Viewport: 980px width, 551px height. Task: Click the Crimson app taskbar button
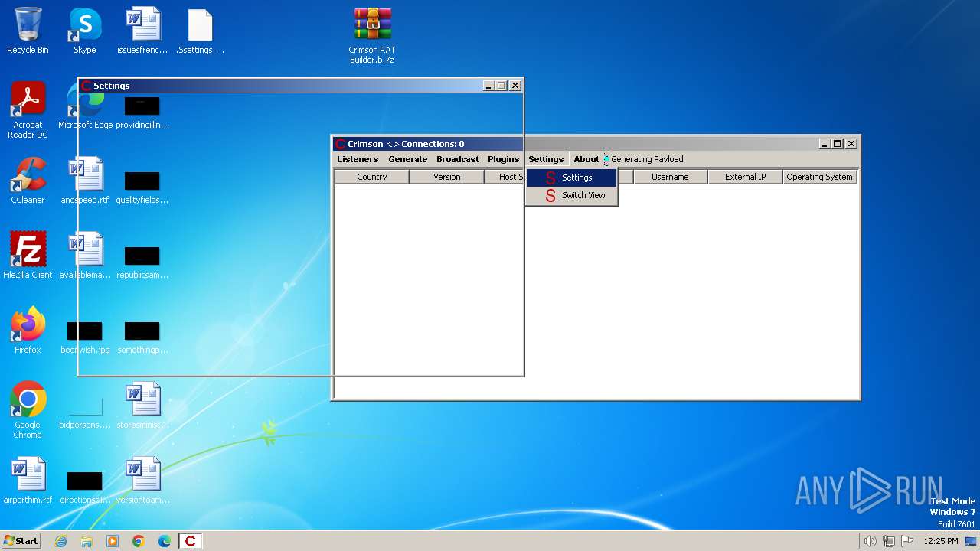click(x=190, y=541)
